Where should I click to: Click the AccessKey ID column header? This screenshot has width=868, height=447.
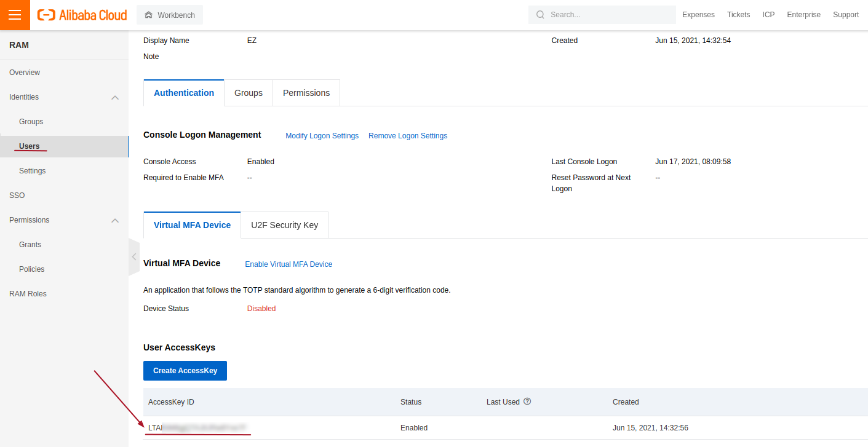point(171,402)
